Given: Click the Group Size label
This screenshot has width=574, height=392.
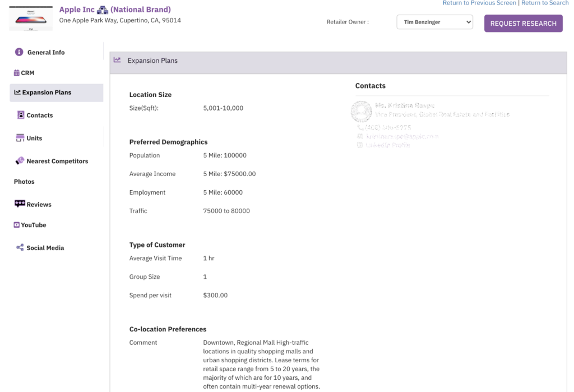Looking at the screenshot, I should click(145, 277).
